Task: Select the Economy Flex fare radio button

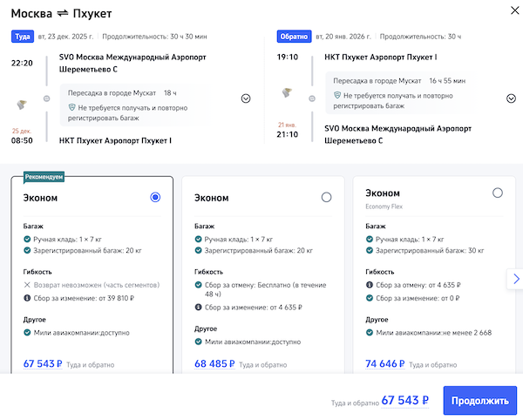Action: (498, 193)
